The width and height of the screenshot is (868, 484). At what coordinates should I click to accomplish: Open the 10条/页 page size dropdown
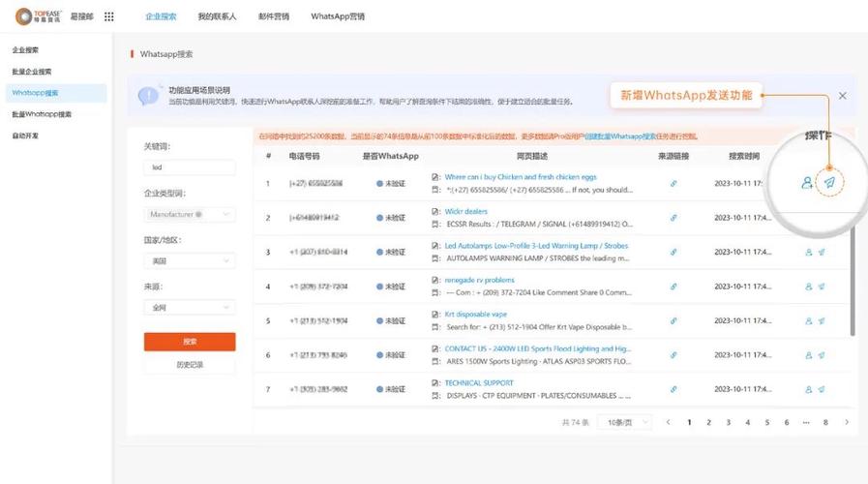click(x=625, y=422)
